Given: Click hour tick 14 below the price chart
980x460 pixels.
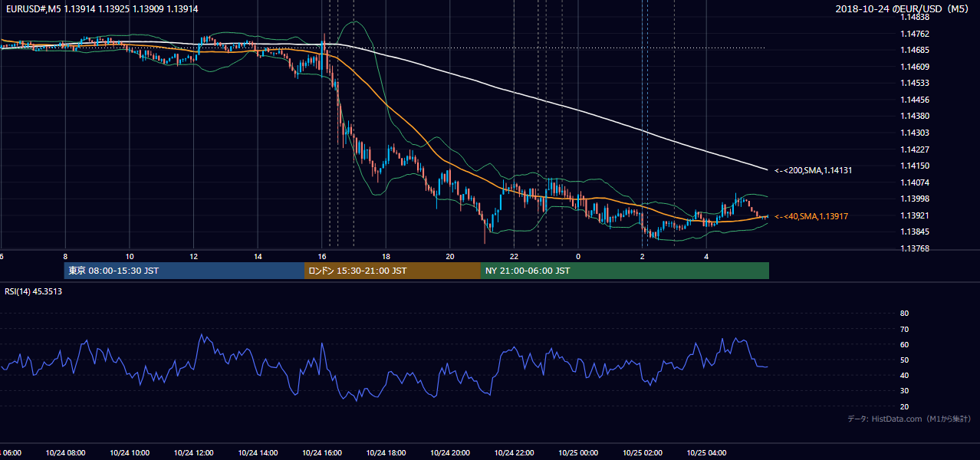Looking at the screenshot, I should pyautogui.click(x=258, y=256).
